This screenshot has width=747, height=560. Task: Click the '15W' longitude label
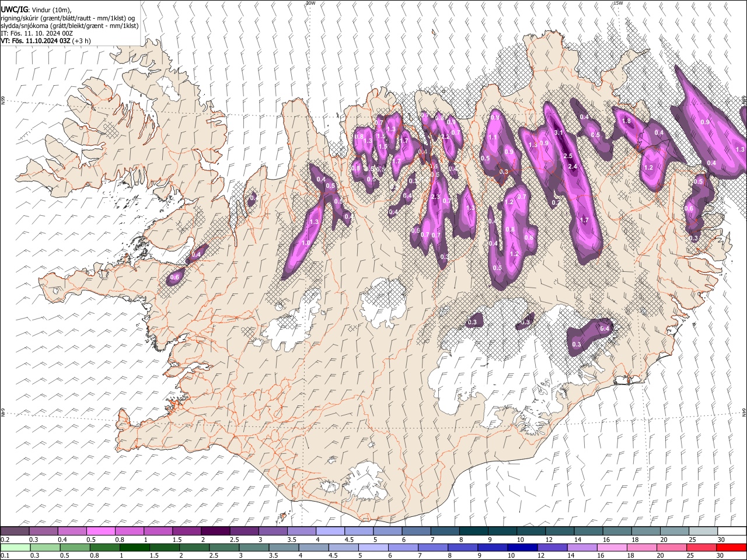point(618,3)
